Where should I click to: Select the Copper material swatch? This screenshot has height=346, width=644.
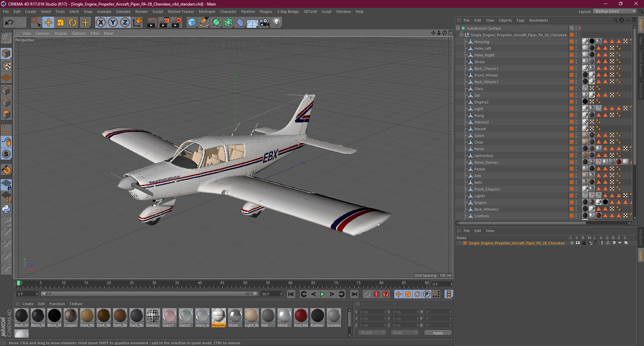point(70,318)
